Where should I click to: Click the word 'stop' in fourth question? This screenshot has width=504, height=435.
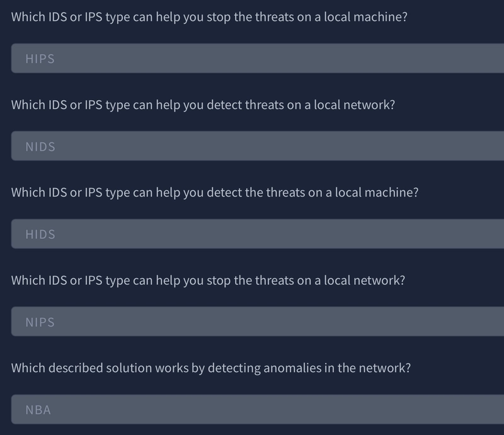pyautogui.click(x=219, y=281)
